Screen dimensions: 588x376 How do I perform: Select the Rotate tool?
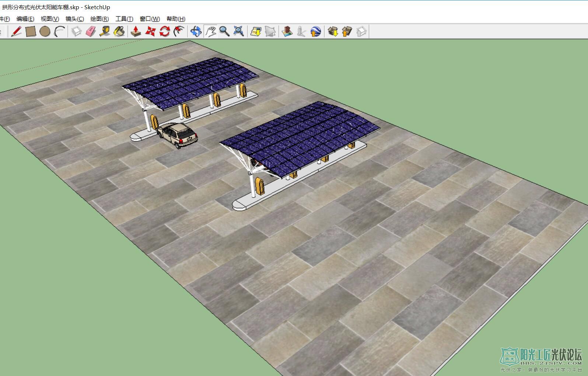164,31
